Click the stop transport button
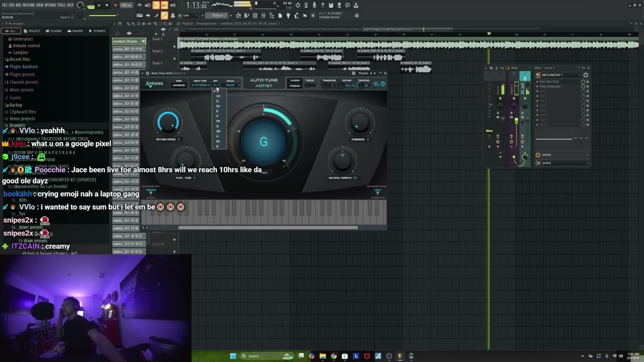This screenshot has height=362, width=644. tap(107, 5)
